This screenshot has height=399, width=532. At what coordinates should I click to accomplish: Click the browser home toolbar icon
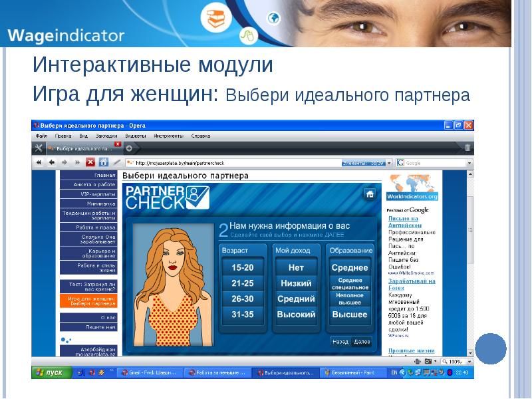pos(103,162)
